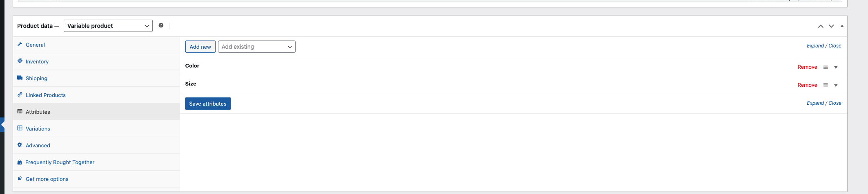Open the Add existing attribute dropdown

click(257, 47)
